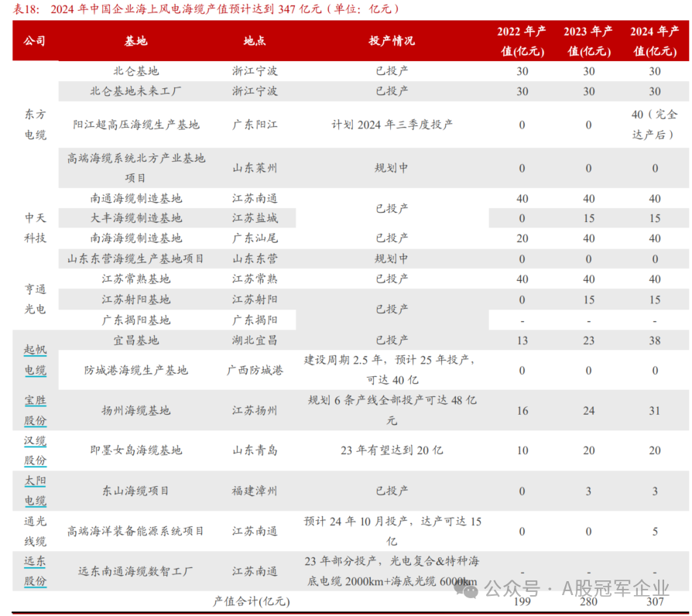
Task: Click the table title 表18 caption
Action: (207, 9)
